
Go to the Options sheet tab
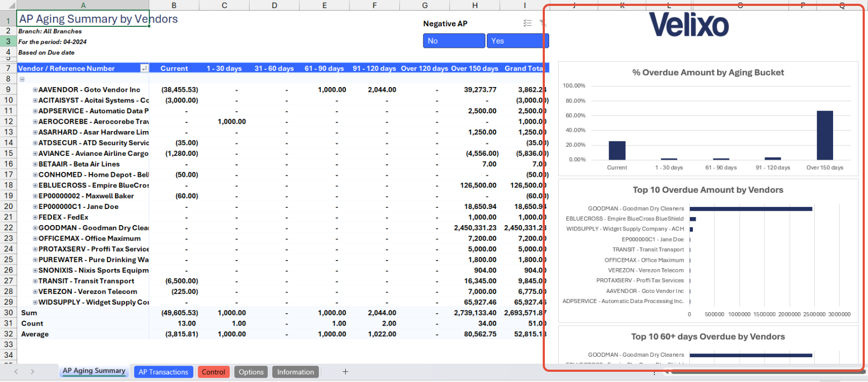[251, 372]
